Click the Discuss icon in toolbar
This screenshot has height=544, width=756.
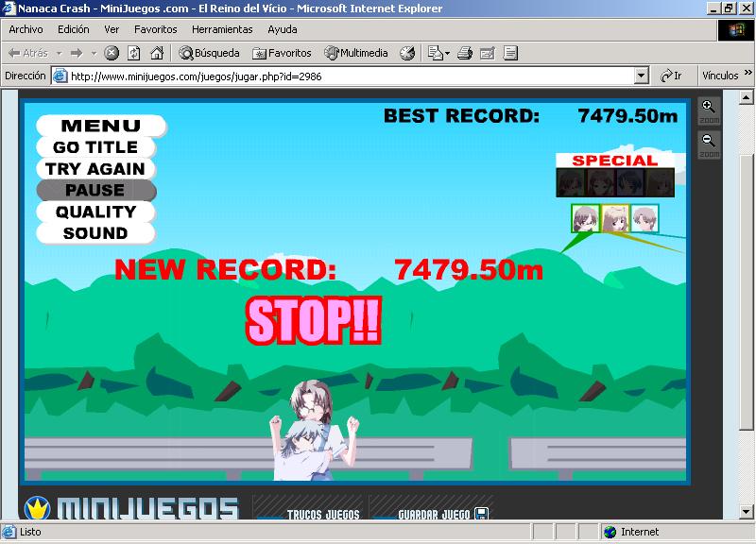[510, 53]
